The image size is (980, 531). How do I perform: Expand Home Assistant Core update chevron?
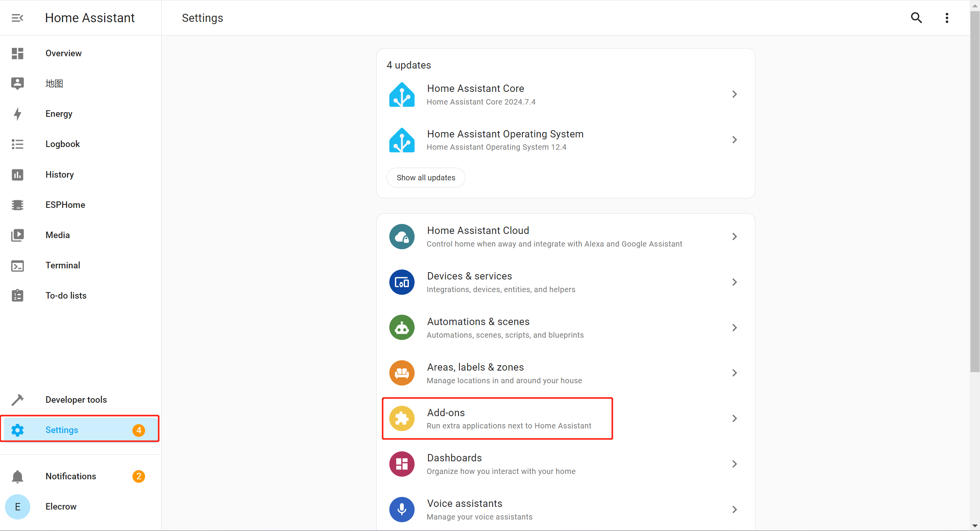tap(734, 94)
